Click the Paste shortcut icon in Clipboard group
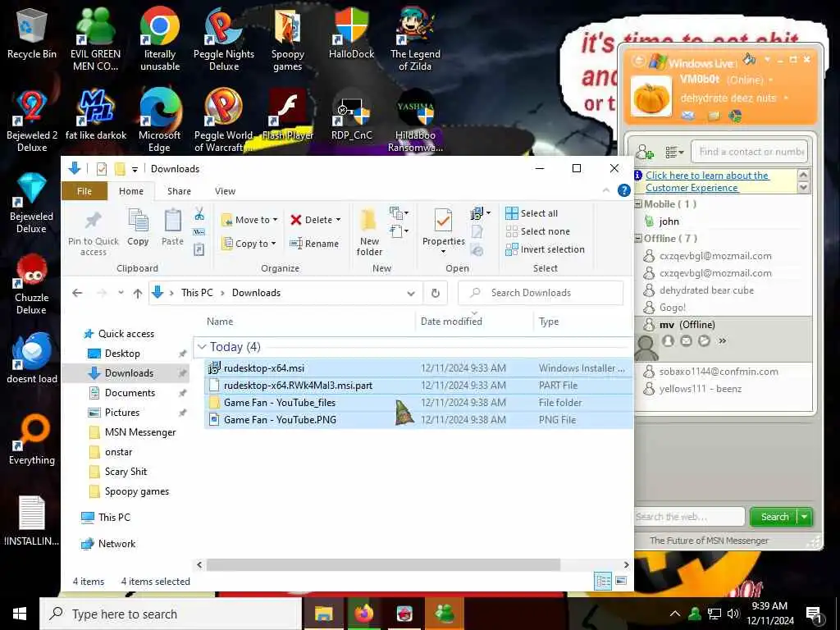 click(x=199, y=249)
